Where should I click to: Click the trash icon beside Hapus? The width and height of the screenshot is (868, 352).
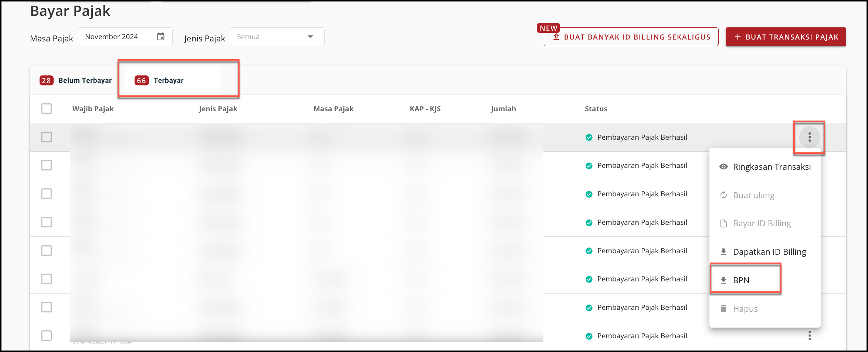coord(723,309)
